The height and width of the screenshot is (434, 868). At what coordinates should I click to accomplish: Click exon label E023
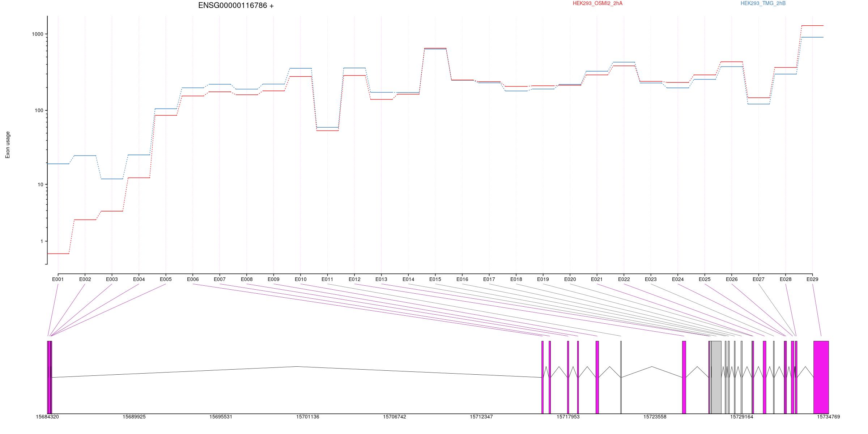click(x=651, y=279)
